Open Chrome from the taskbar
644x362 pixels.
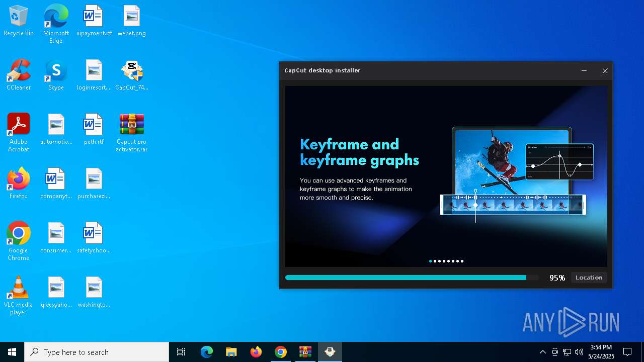click(x=281, y=352)
